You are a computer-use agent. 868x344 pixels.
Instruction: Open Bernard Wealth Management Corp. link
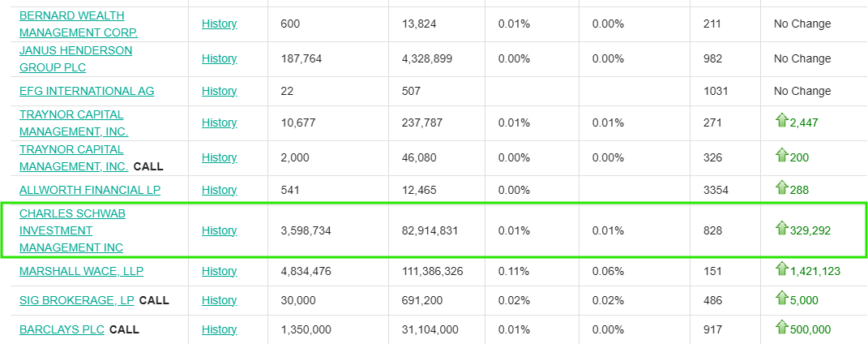point(79,24)
